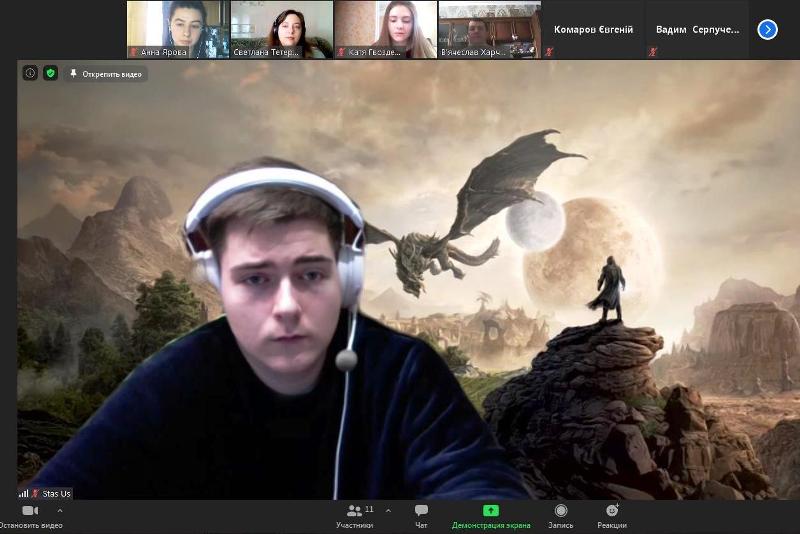The image size is (800, 534).
Task: Start Демонстрация экрана screen sharing
Action: pyautogui.click(x=491, y=516)
